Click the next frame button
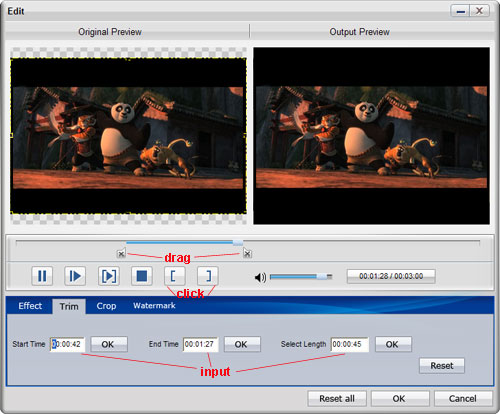 tap(109, 276)
